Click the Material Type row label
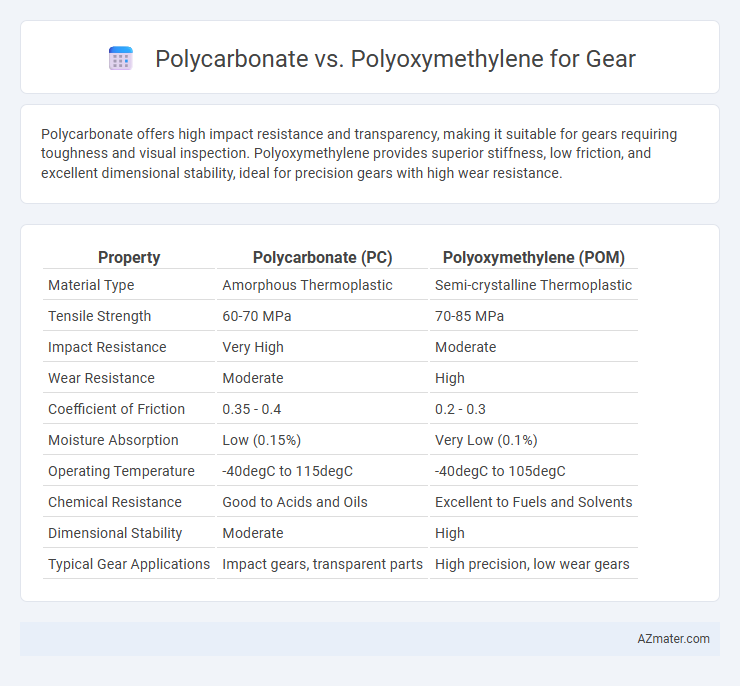Image resolution: width=740 pixels, height=686 pixels. click(x=91, y=285)
